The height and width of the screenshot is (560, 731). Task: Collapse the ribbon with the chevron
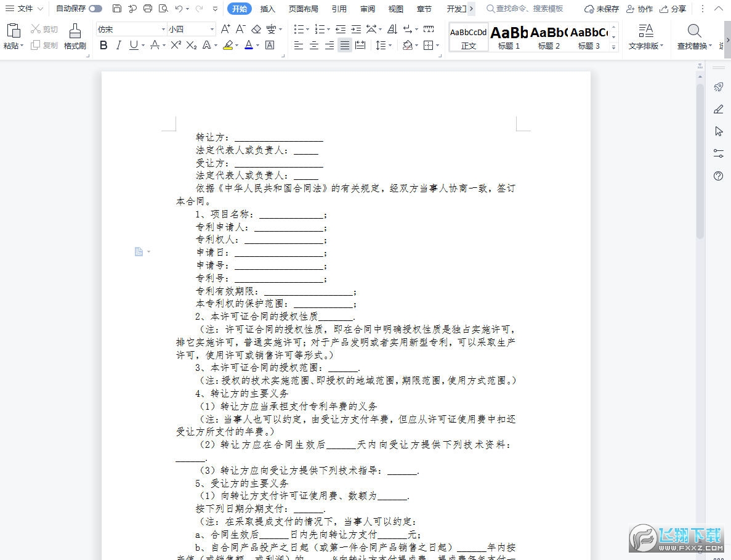[719, 9]
